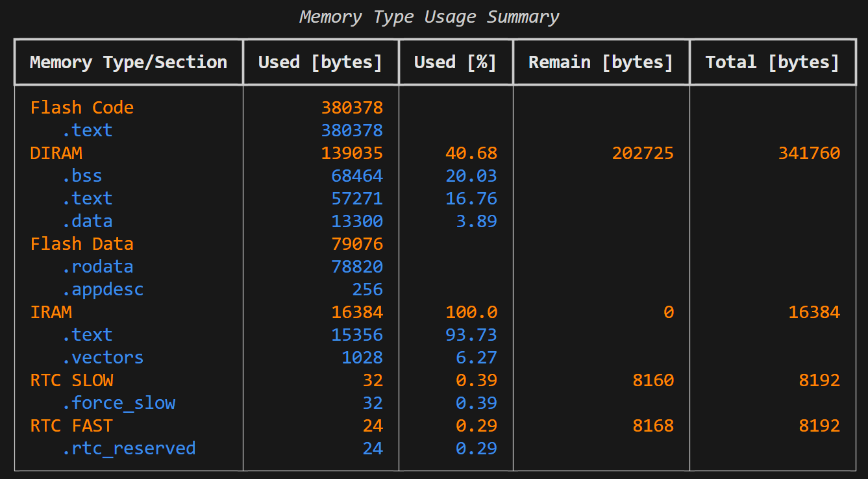Click .rtc_reserved used bytes value 24
The width and height of the screenshot is (868, 479).
tap(373, 448)
